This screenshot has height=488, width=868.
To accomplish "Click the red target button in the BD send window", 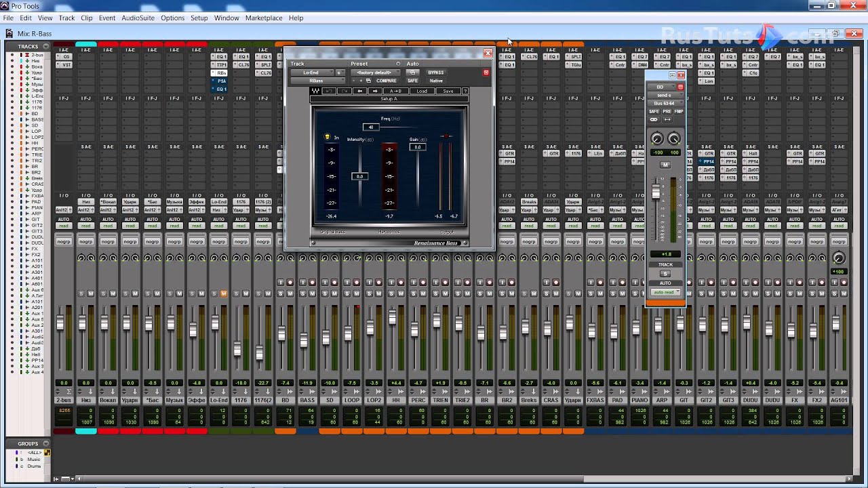I will pyautogui.click(x=680, y=87).
